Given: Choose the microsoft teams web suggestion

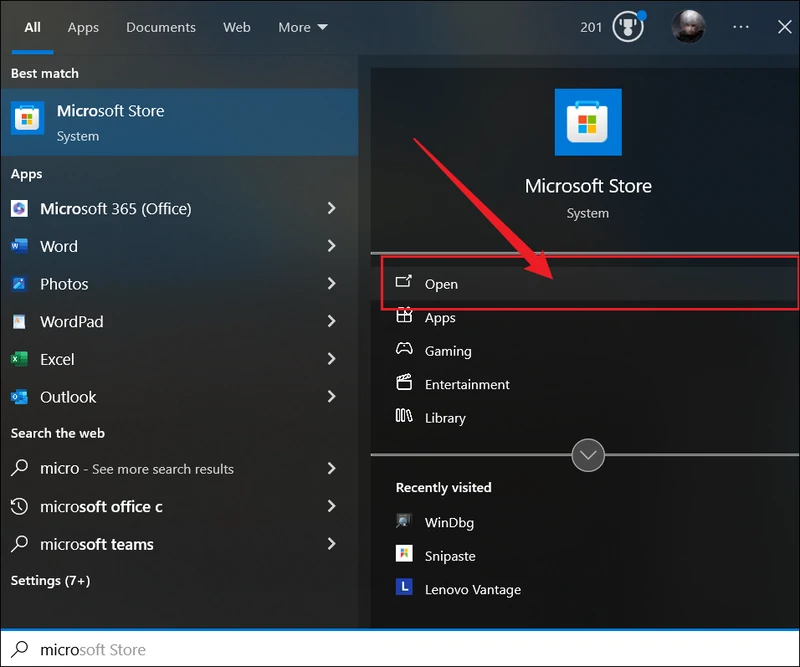Looking at the screenshot, I should (97, 544).
